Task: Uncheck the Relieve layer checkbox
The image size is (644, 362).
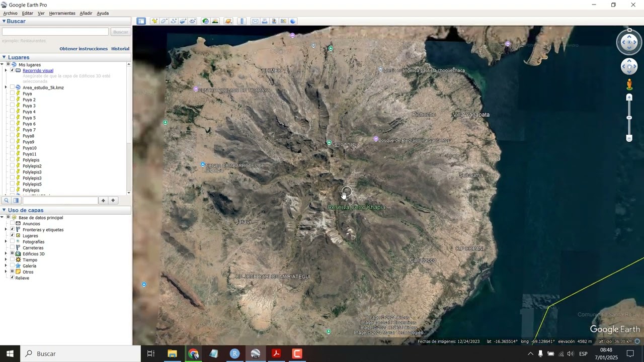Action: tap(12, 278)
